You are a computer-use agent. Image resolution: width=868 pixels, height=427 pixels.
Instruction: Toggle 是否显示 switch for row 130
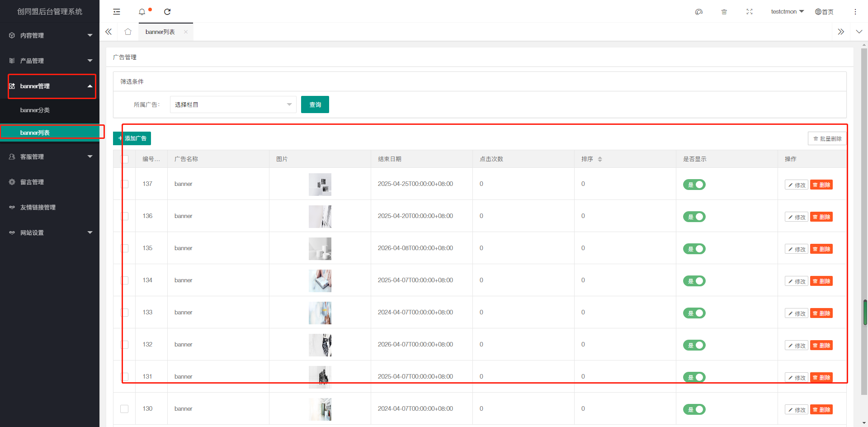click(694, 409)
